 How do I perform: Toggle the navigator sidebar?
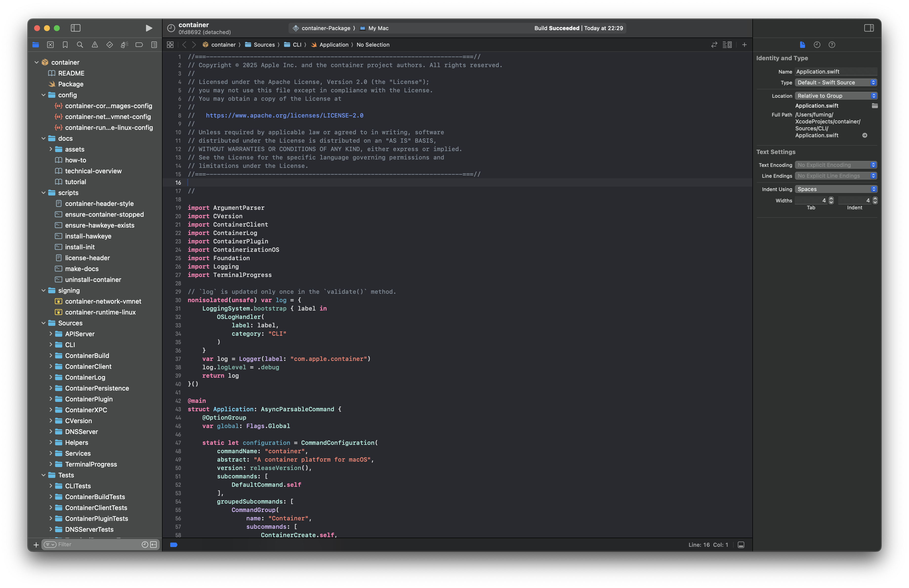click(76, 28)
